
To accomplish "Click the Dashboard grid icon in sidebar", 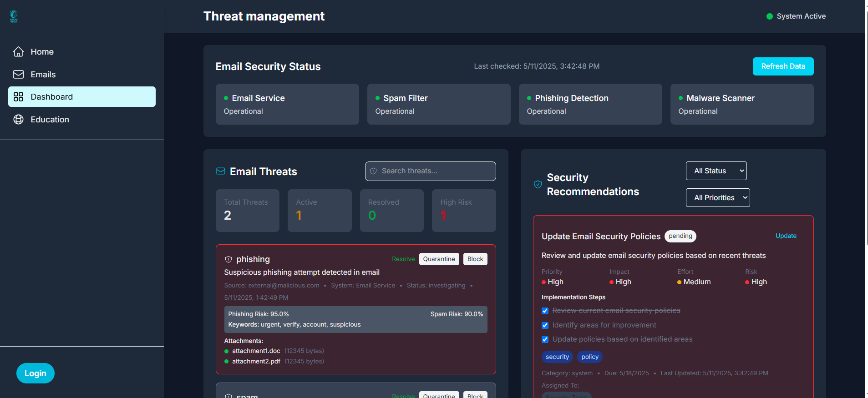I will [18, 96].
